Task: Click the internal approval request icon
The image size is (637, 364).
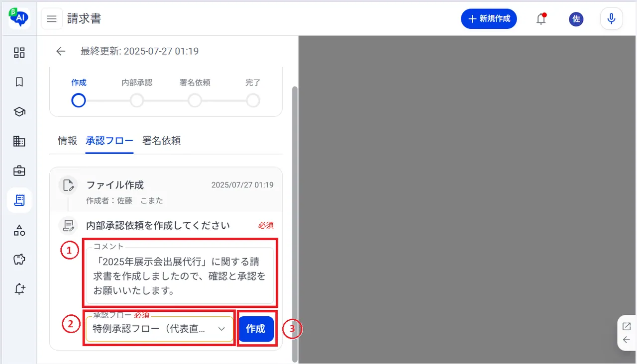Action: click(68, 226)
